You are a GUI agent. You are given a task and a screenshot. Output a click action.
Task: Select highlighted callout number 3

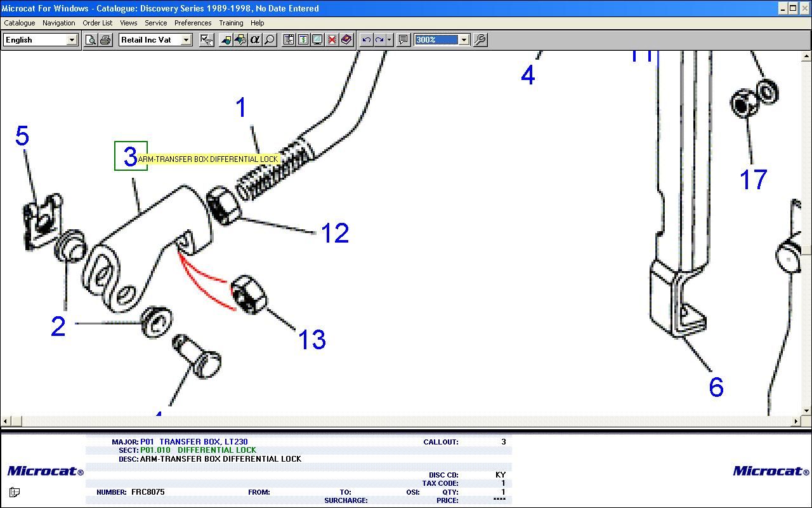pyautogui.click(x=131, y=156)
